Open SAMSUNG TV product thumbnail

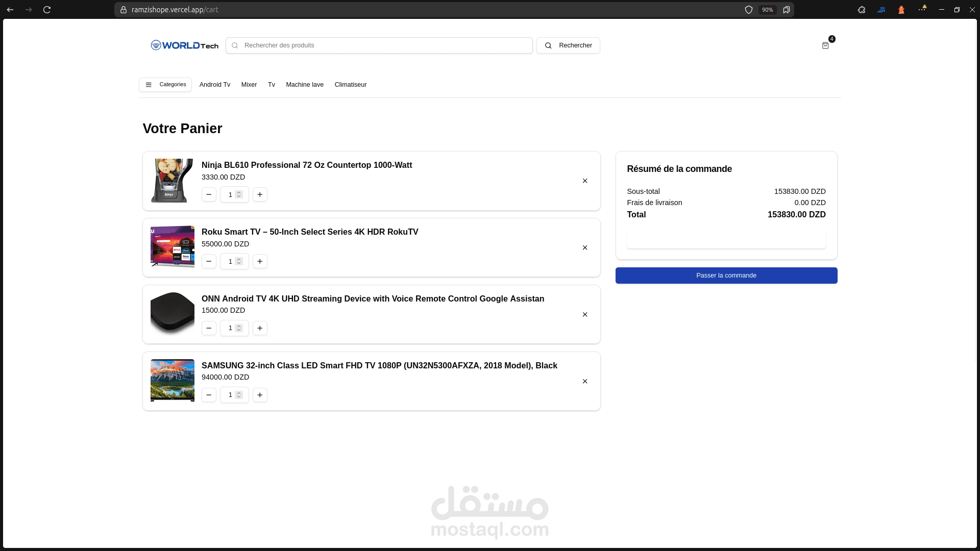(173, 381)
